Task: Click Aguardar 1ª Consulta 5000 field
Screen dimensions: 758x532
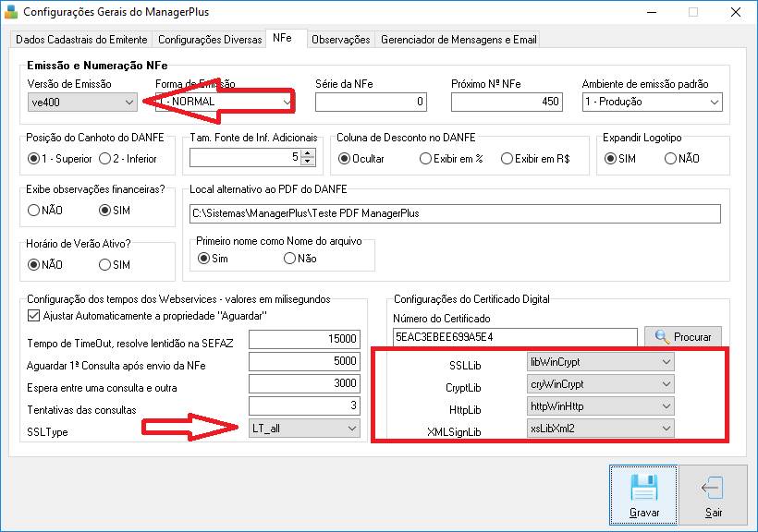Action: [x=304, y=361]
